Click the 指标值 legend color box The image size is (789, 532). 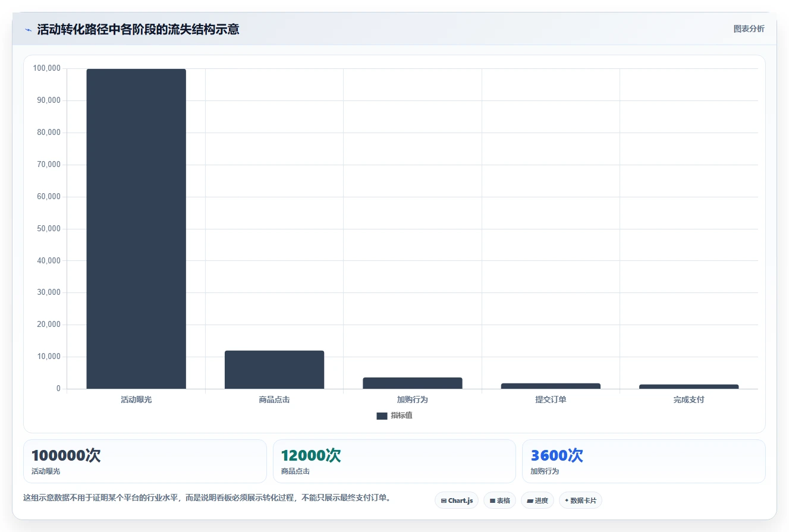coord(382,416)
